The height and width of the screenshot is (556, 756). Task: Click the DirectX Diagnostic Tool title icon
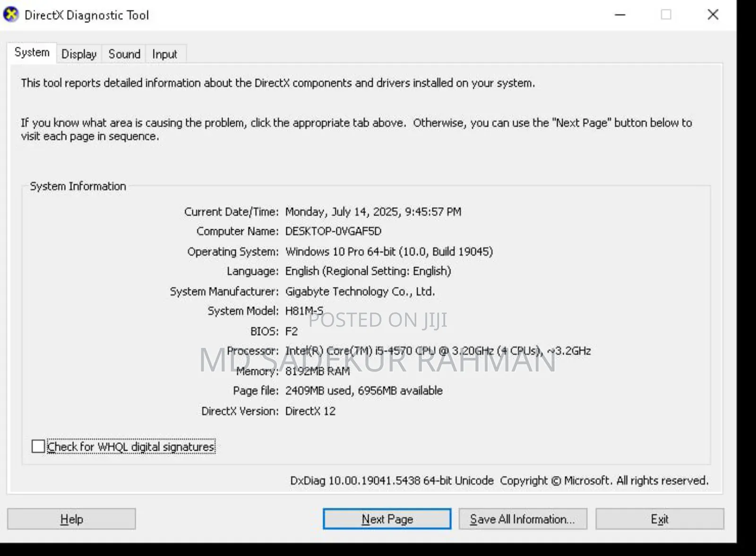click(x=11, y=15)
